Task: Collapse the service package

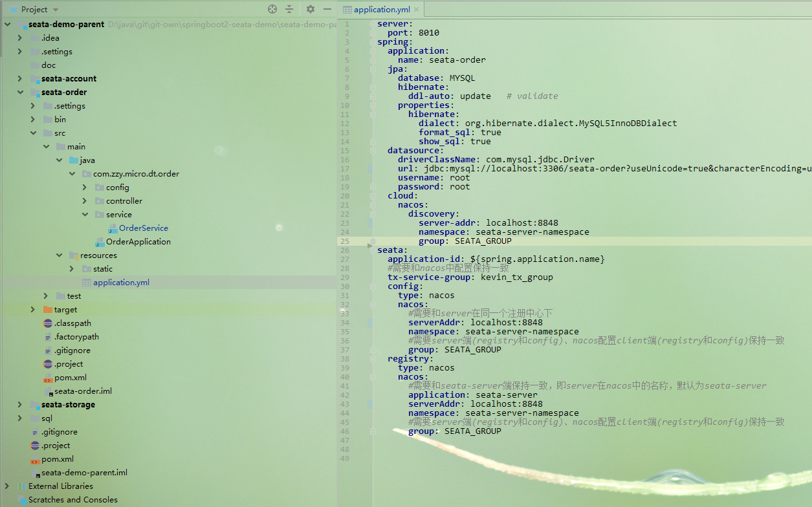Action: point(85,215)
